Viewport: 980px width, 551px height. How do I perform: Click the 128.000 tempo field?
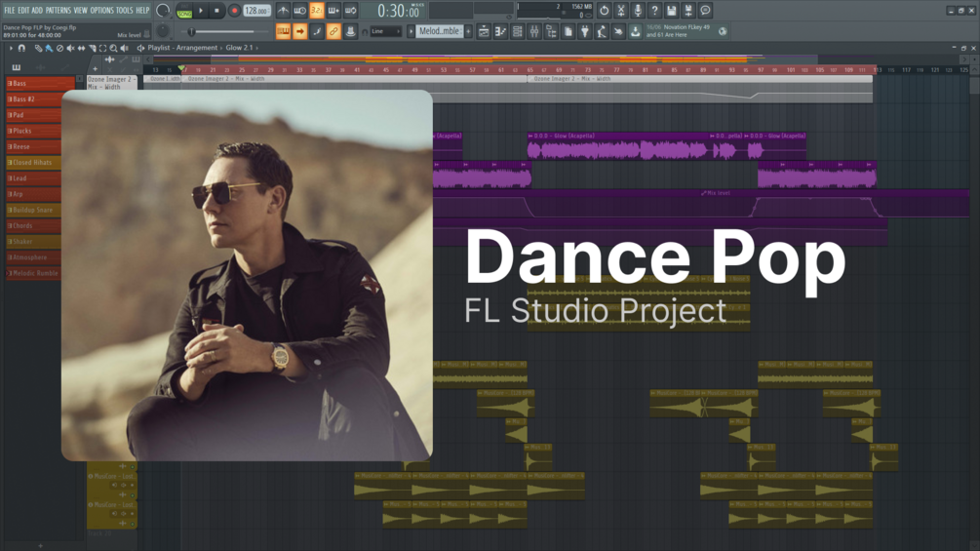coord(256,11)
